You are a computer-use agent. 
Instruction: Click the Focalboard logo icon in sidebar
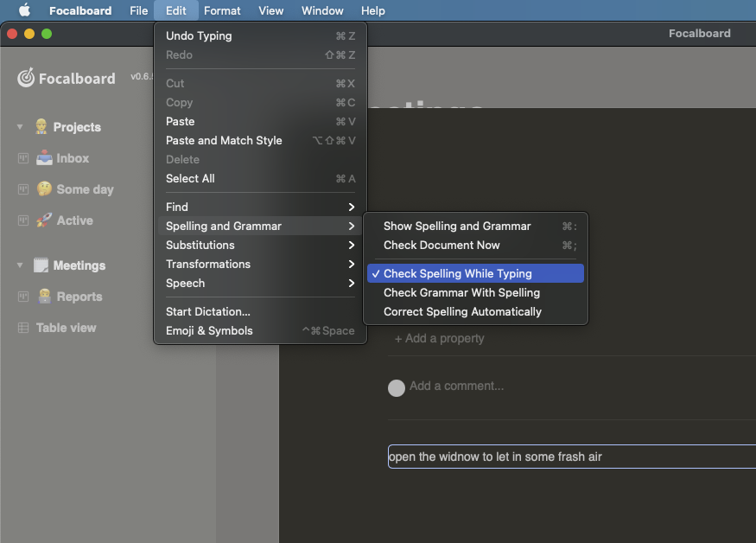pos(26,77)
